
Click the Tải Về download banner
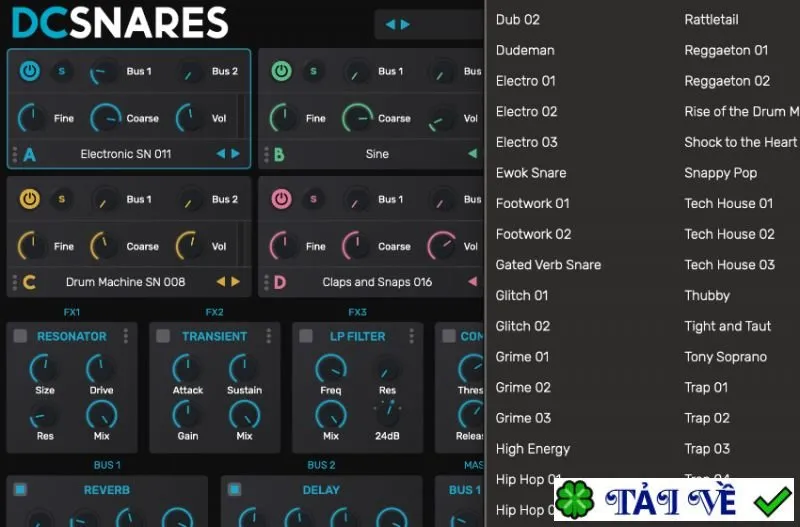click(674, 499)
